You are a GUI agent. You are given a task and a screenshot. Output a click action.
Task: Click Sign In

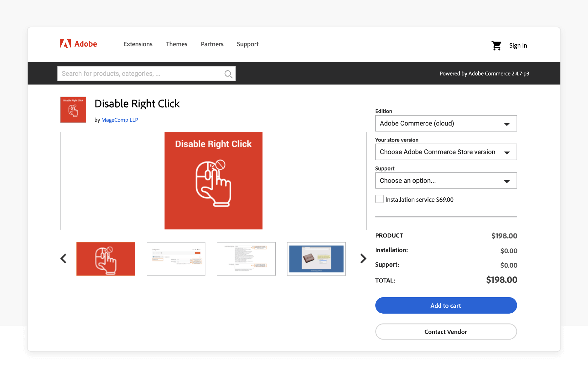[518, 46]
